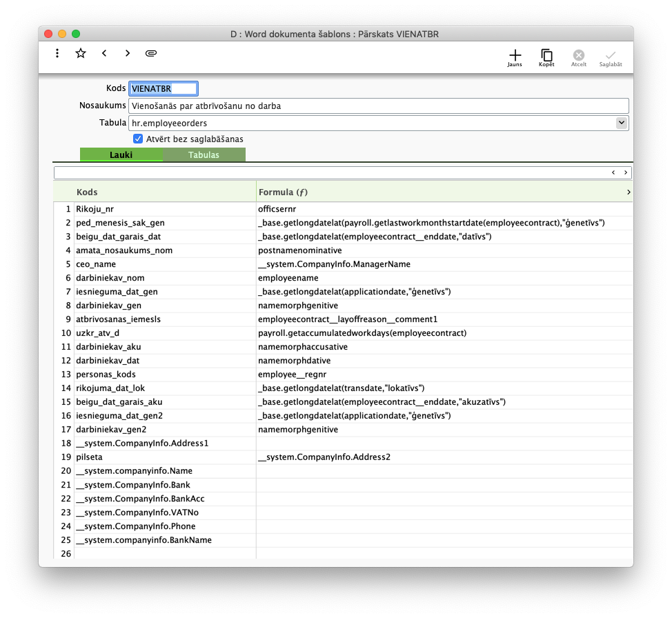
Task: Click namemorphaccusative formula cell
Action: 444,347
